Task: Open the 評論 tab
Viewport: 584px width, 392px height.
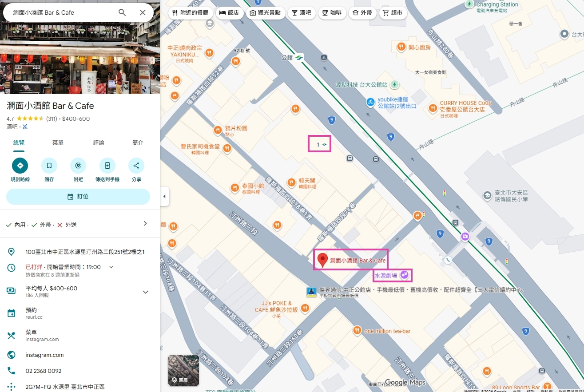Action: [99, 143]
